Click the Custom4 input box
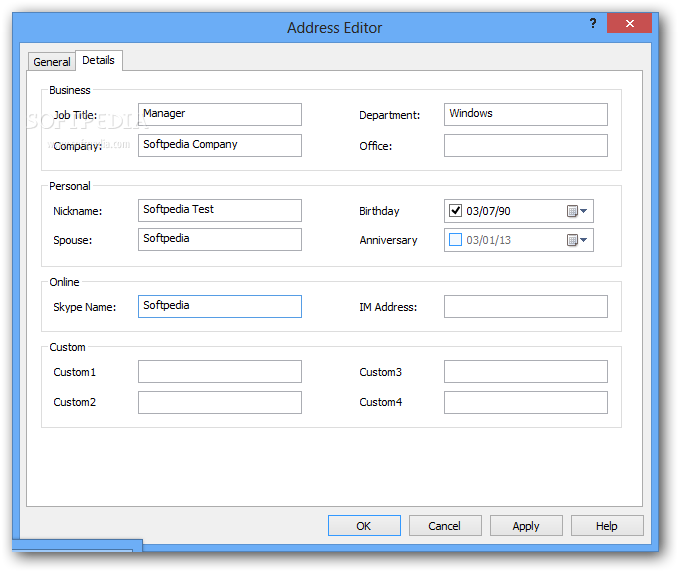The image size is (679, 572). click(526, 403)
